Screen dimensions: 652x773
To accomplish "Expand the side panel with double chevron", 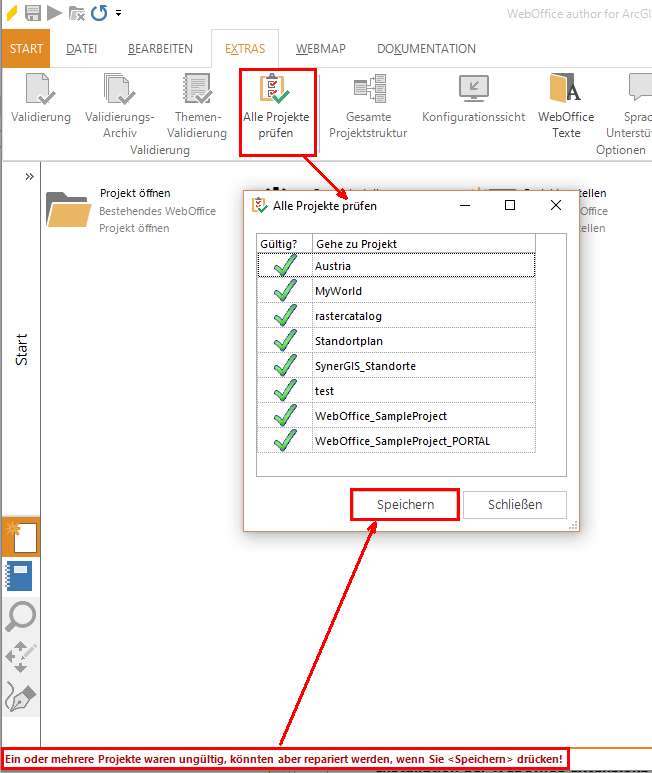I will pos(30,176).
